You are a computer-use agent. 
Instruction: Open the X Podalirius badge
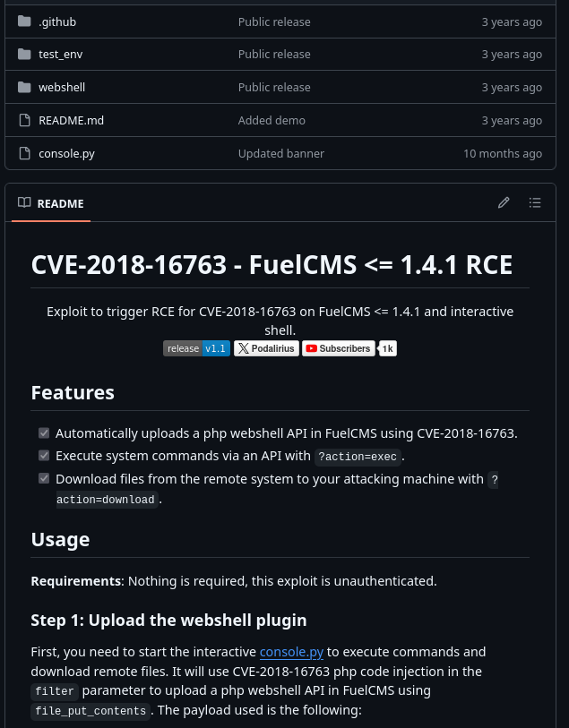pyautogui.click(x=267, y=348)
